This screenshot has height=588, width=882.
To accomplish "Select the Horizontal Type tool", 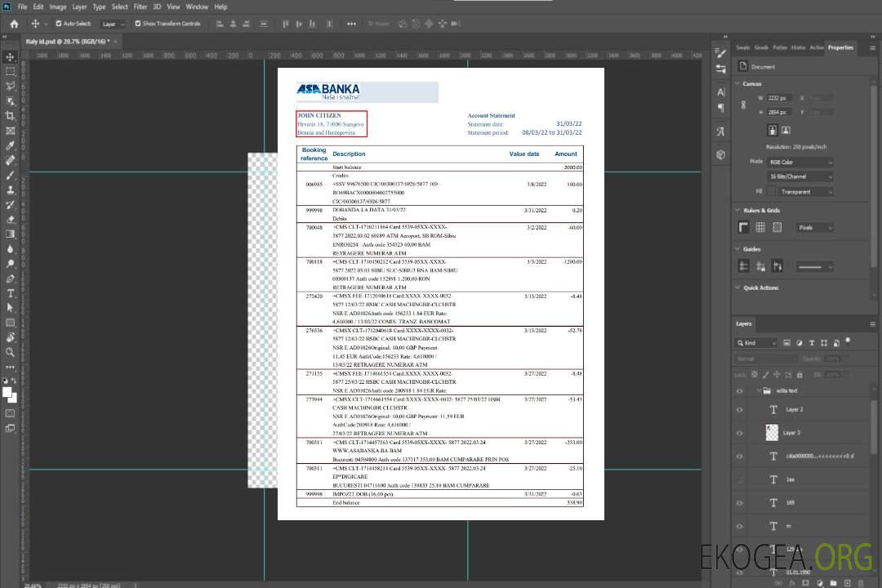I will click(11, 292).
